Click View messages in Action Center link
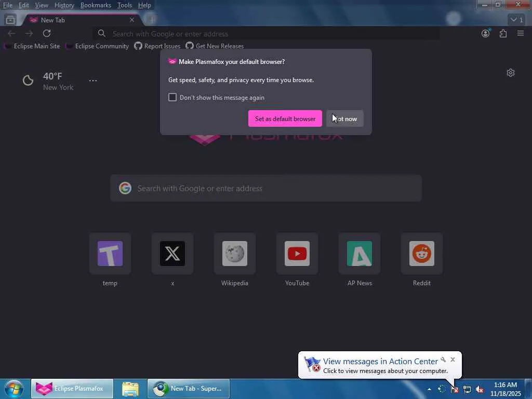This screenshot has width=532, height=399. pyautogui.click(x=380, y=362)
